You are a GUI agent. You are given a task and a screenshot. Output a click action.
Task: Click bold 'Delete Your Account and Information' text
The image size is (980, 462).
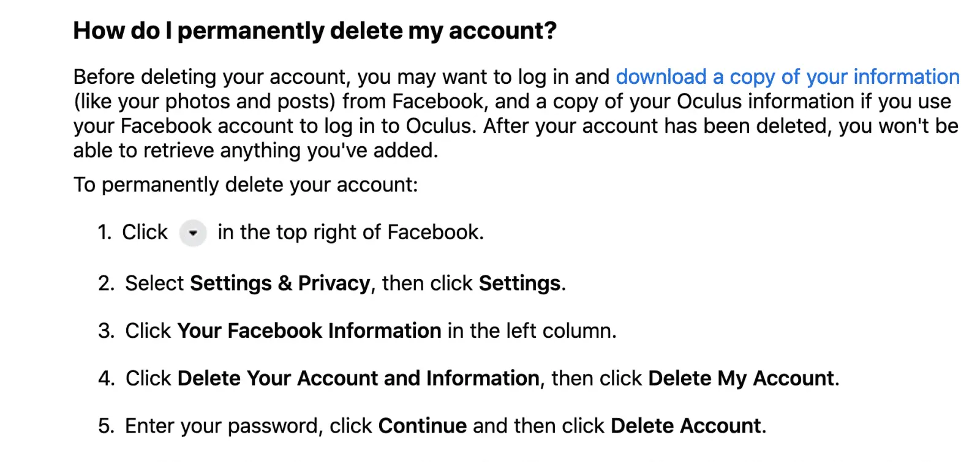tap(358, 379)
